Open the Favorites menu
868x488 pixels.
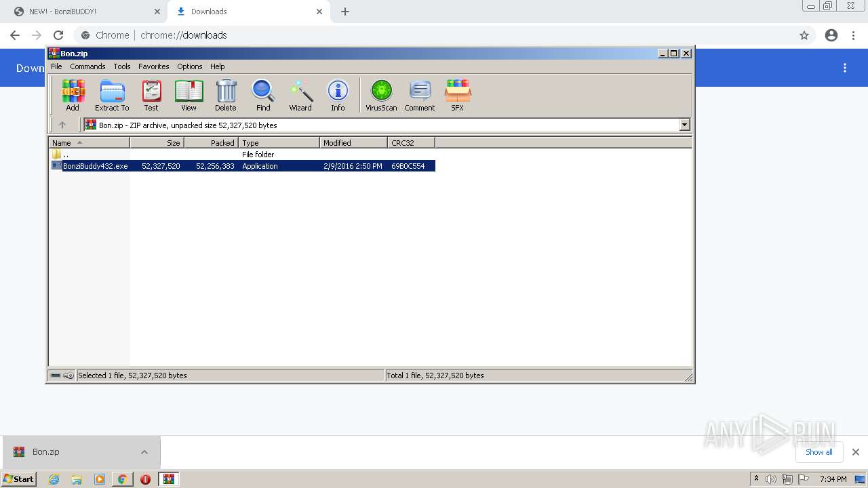click(x=154, y=66)
